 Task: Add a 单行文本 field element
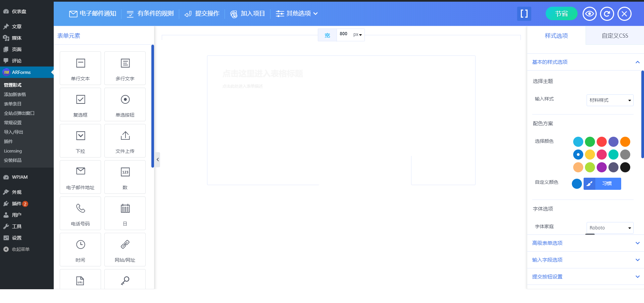coord(80,68)
